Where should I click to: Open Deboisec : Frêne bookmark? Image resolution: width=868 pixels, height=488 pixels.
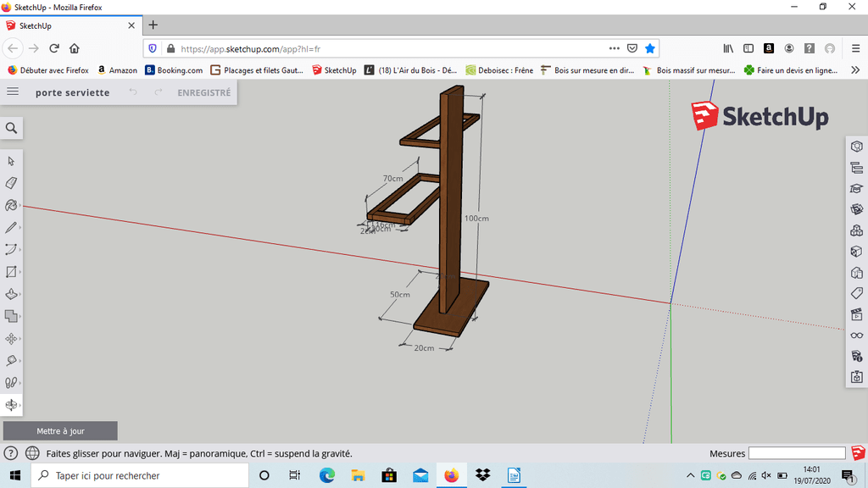coord(499,70)
